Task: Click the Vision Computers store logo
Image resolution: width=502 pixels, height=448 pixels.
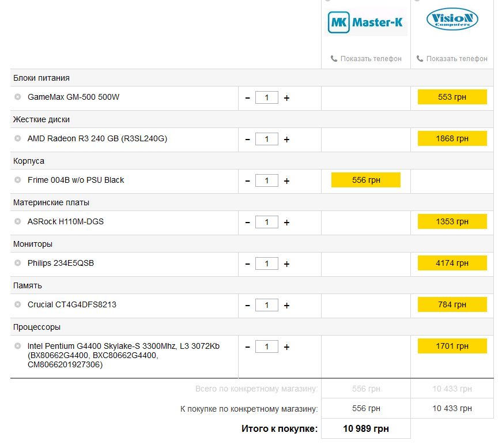Action: [x=452, y=19]
